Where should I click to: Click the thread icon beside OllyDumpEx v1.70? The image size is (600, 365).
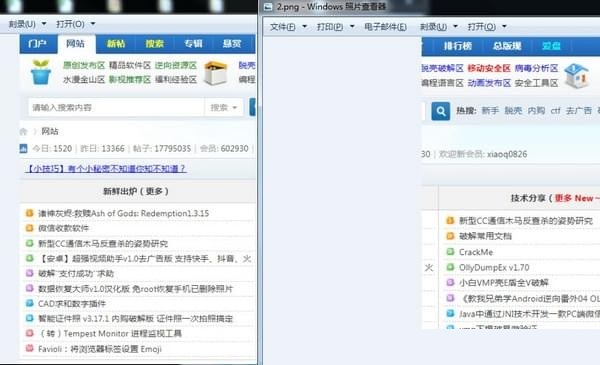(450, 267)
